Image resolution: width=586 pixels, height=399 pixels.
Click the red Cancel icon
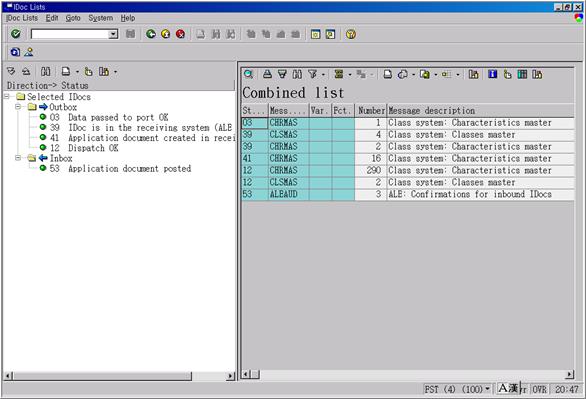click(181, 34)
